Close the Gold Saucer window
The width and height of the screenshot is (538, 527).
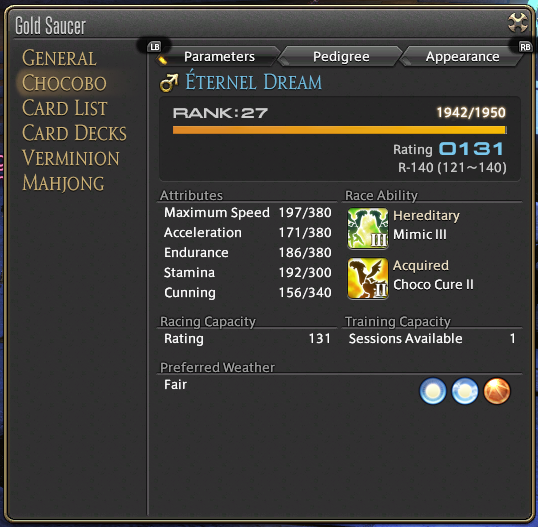[518, 23]
